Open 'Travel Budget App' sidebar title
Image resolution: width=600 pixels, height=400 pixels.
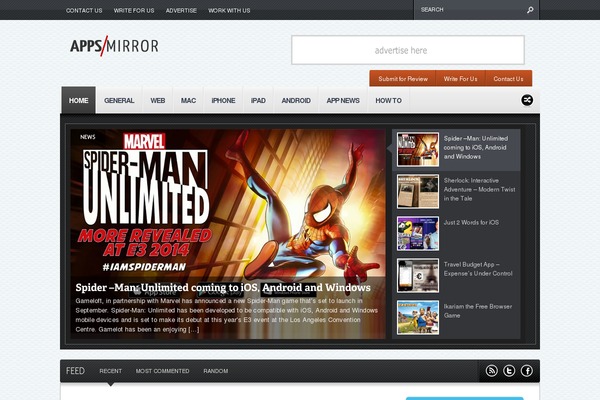click(x=478, y=269)
